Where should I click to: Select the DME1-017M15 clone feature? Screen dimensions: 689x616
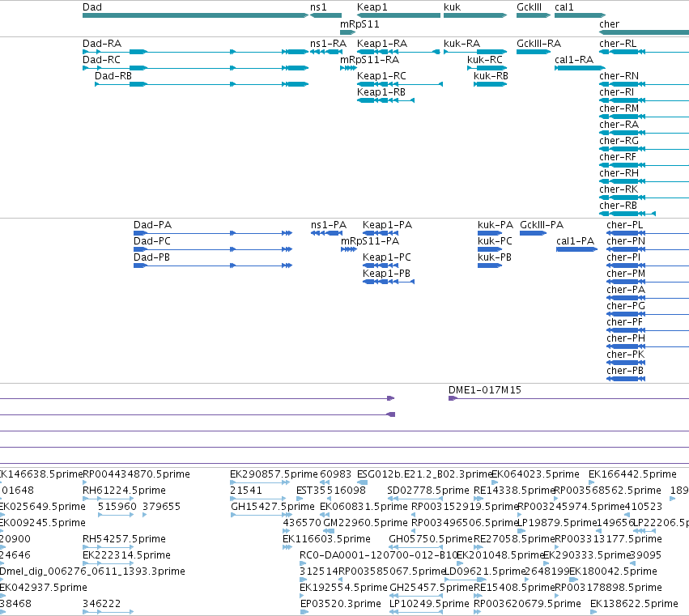point(568,398)
